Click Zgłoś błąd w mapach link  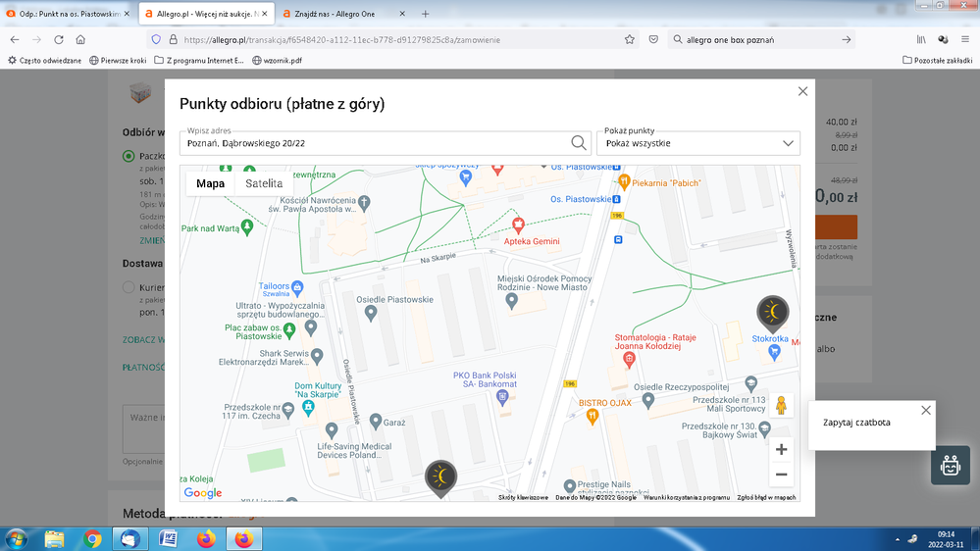point(766,498)
